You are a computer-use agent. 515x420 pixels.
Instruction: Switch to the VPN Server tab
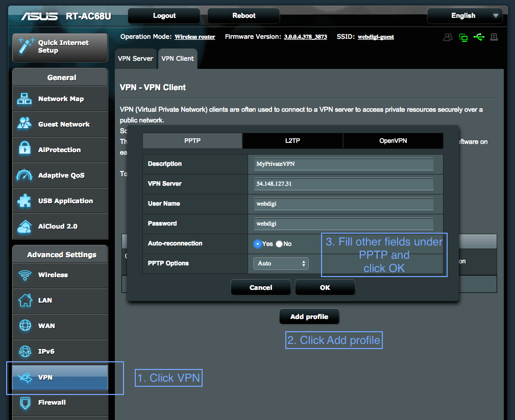pos(135,58)
